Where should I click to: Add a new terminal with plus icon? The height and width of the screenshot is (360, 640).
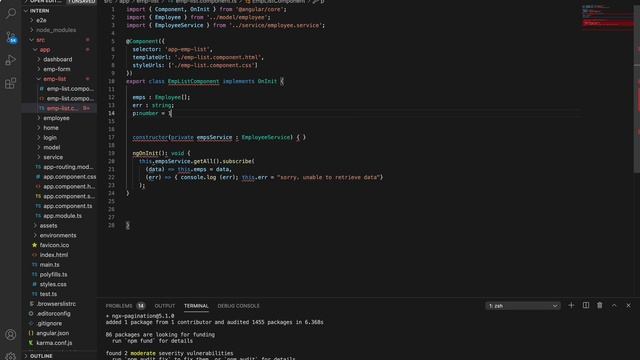coord(571,305)
